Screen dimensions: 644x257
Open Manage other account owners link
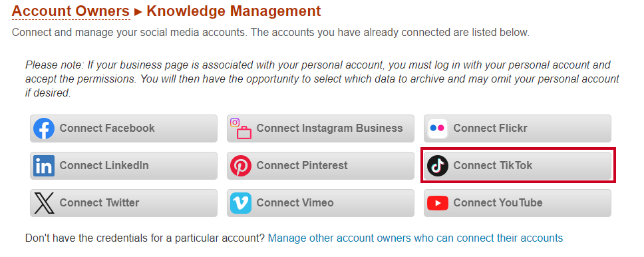(415, 238)
